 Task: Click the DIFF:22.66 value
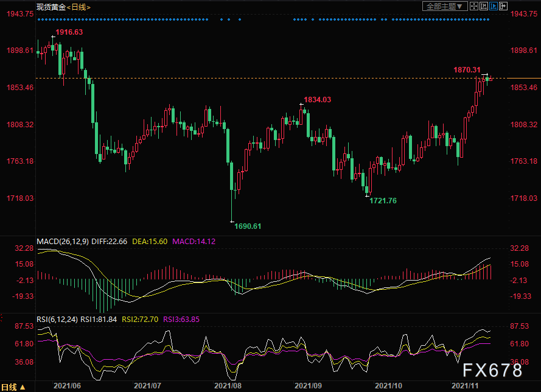(x=109, y=242)
